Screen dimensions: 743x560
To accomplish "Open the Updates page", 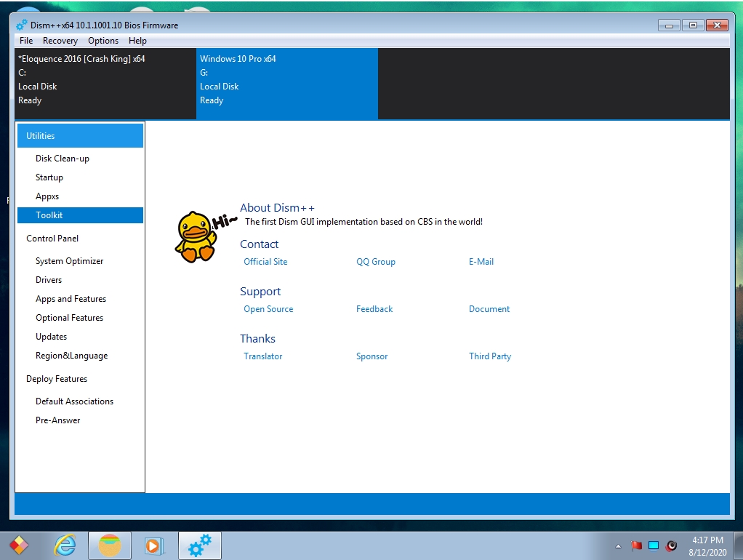I will point(51,337).
